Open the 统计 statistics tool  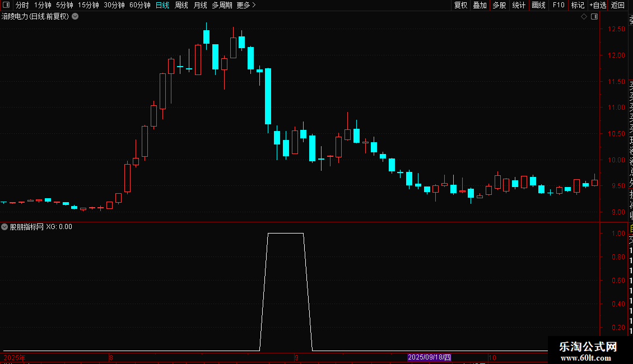(519, 5)
